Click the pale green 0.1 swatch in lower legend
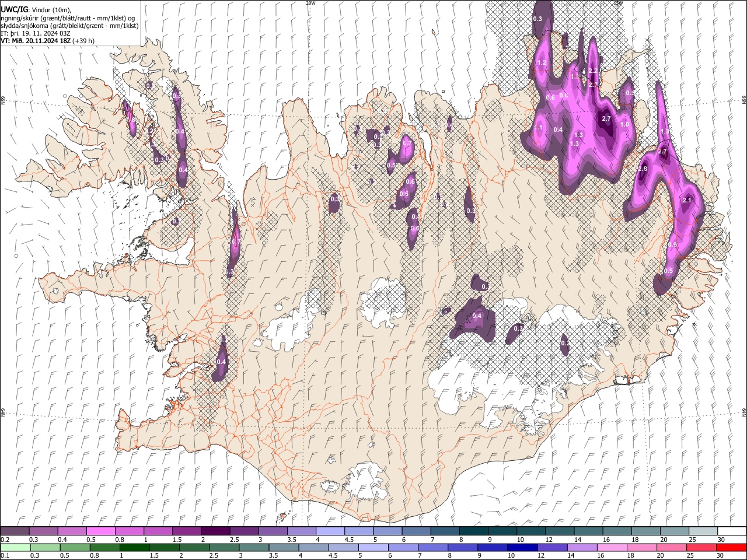This screenshot has height=560, width=747. (15, 547)
